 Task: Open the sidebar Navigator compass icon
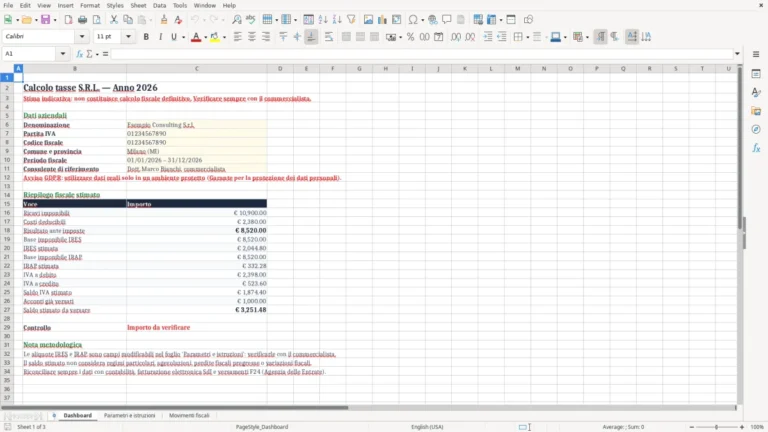(x=756, y=129)
